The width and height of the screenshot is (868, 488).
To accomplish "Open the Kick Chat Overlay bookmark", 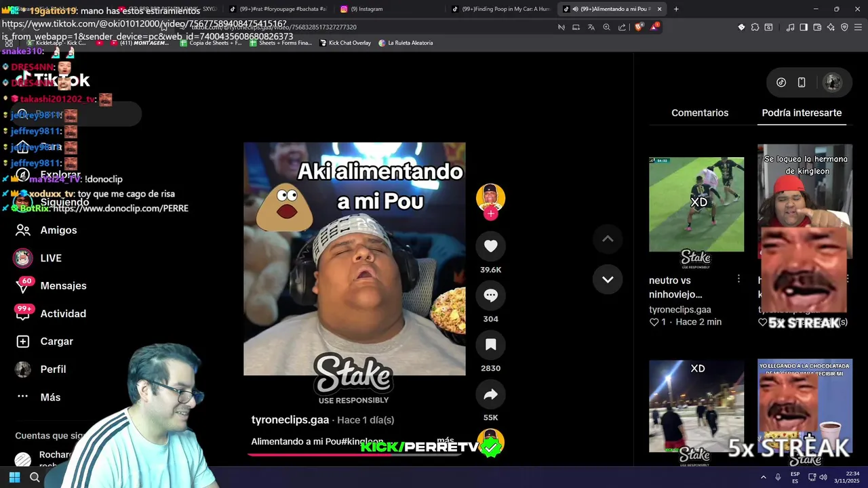I will 344,43.
